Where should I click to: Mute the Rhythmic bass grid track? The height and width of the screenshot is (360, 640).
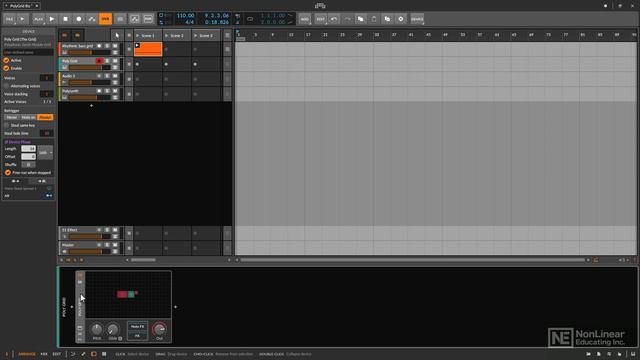[115, 46]
